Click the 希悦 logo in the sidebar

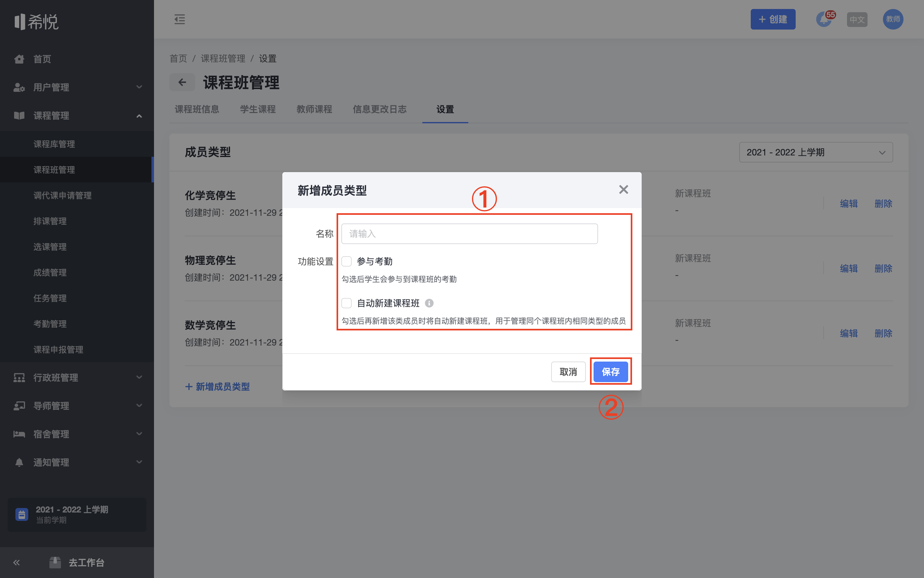[x=36, y=22]
